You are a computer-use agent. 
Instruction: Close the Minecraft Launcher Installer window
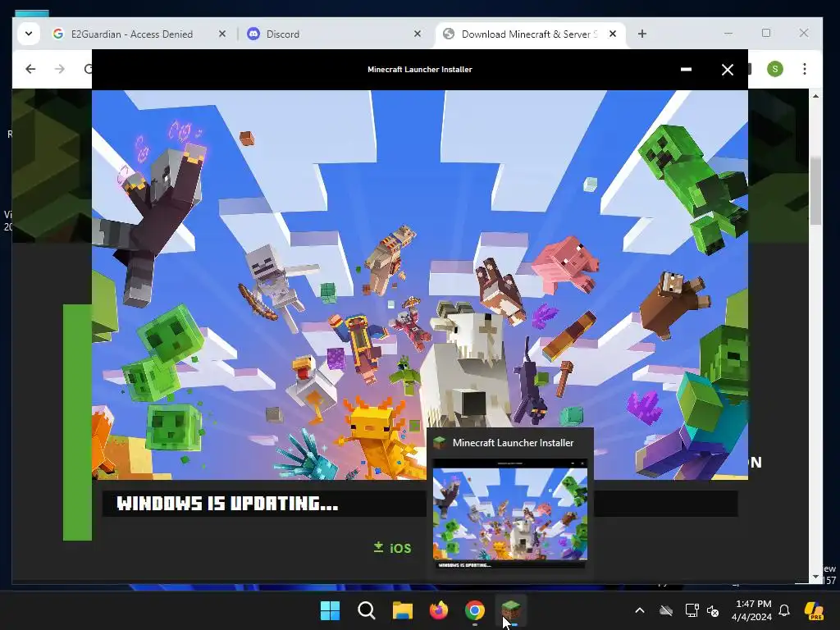[727, 70]
